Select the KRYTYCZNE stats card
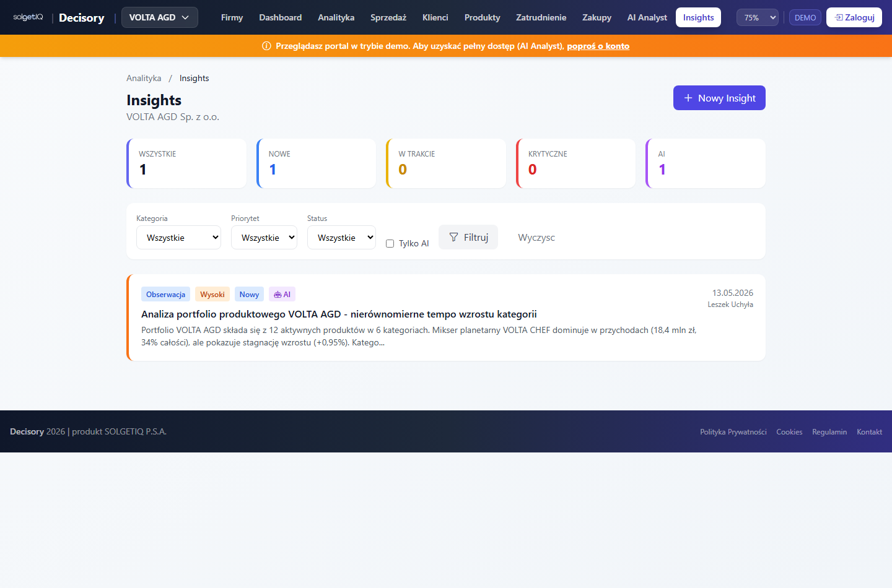Screen dimensions: 892x588 (x=576, y=163)
